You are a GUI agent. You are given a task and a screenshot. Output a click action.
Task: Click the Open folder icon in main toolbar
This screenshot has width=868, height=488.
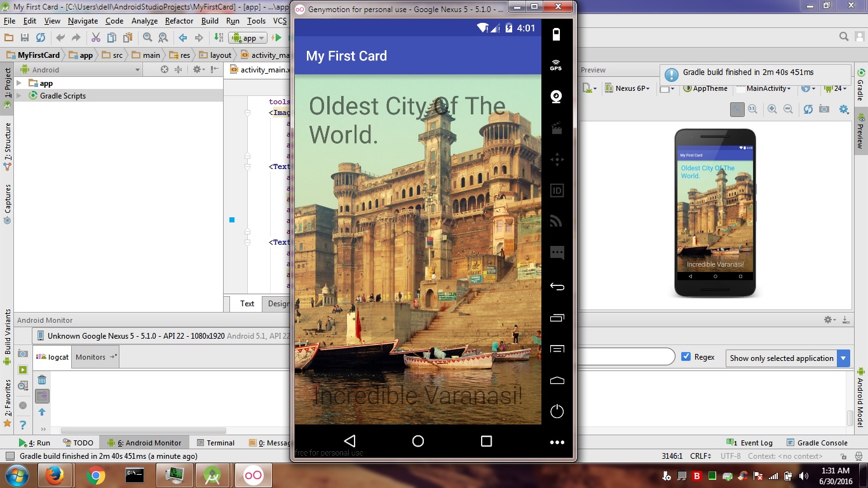pyautogui.click(x=9, y=38)
